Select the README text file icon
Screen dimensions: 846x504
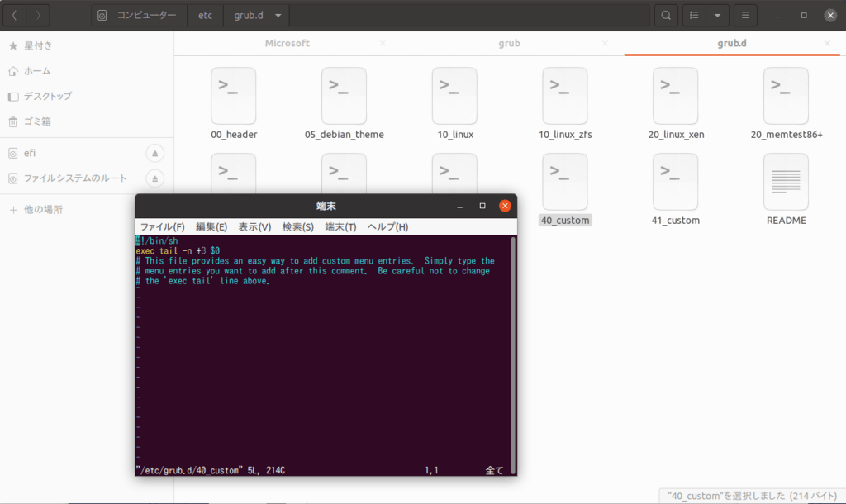787,182
